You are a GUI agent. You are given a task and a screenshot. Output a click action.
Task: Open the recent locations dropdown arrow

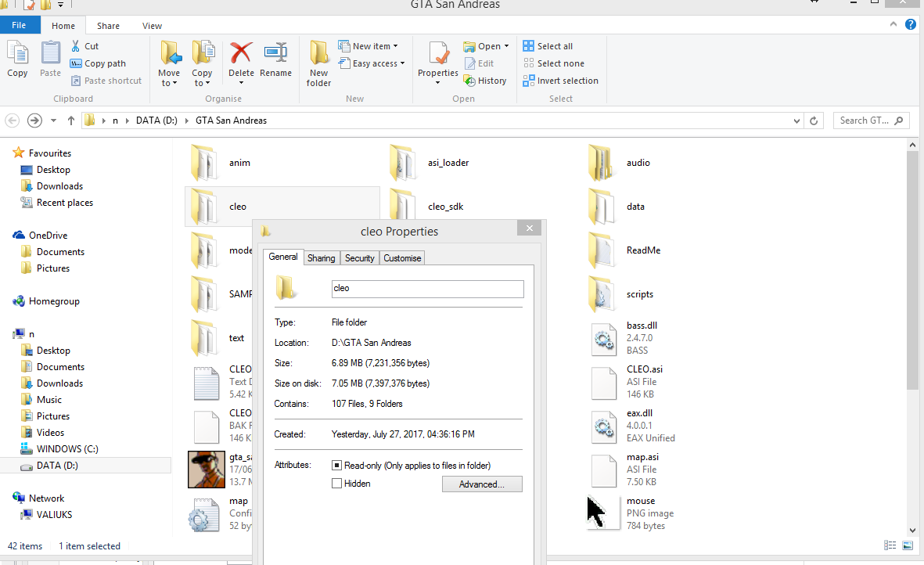click(x=54, y=121)
